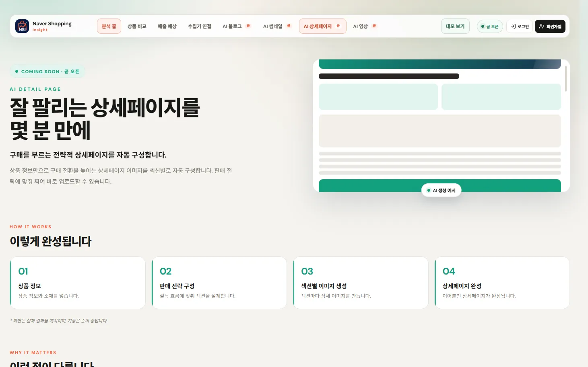Click text 상품 정보와 소재를 넣습니다.
The width and height of the screenshot is (588, 367).
pyautogui.click(x=48, y=296)
